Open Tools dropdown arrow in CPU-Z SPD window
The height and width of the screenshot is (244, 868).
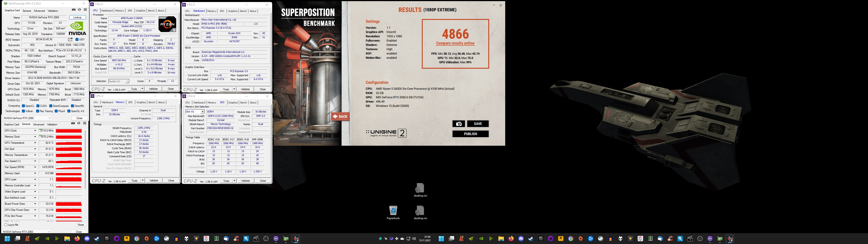point(234,181)
